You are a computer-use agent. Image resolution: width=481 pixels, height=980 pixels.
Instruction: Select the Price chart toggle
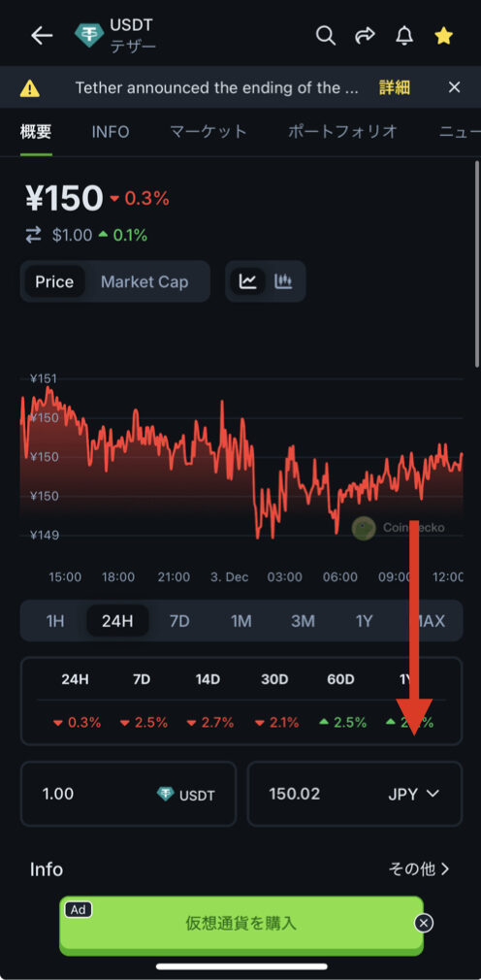[x=54, y=282]
